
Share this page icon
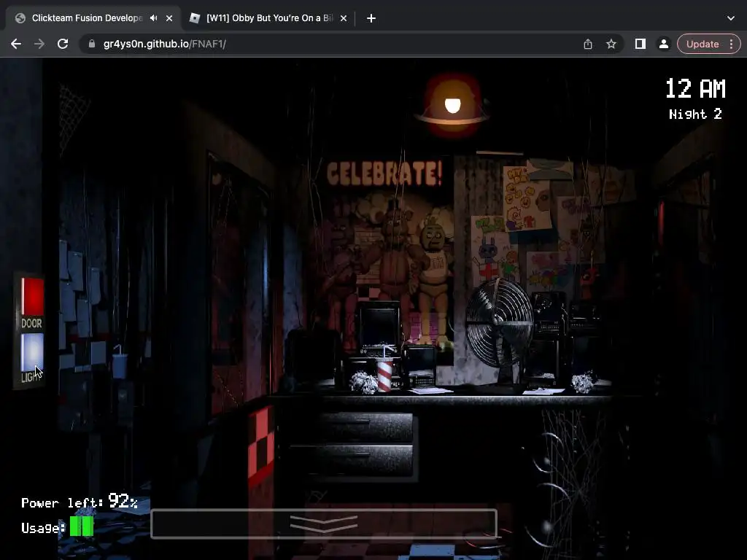coord(588,44)
